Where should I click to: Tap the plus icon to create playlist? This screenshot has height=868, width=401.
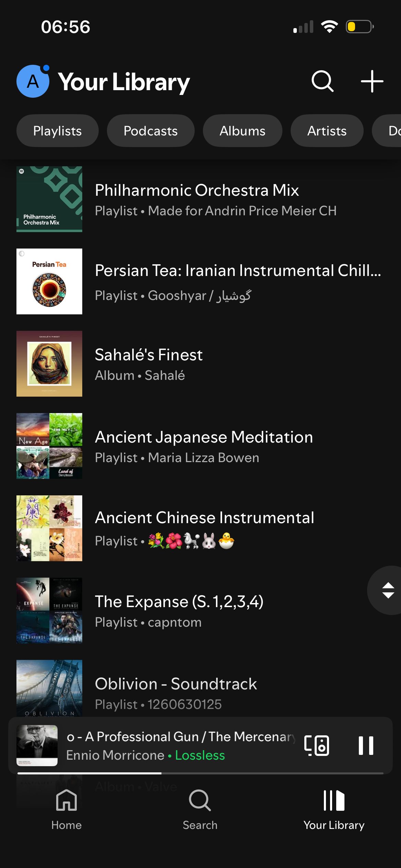[x=372, y=82]
